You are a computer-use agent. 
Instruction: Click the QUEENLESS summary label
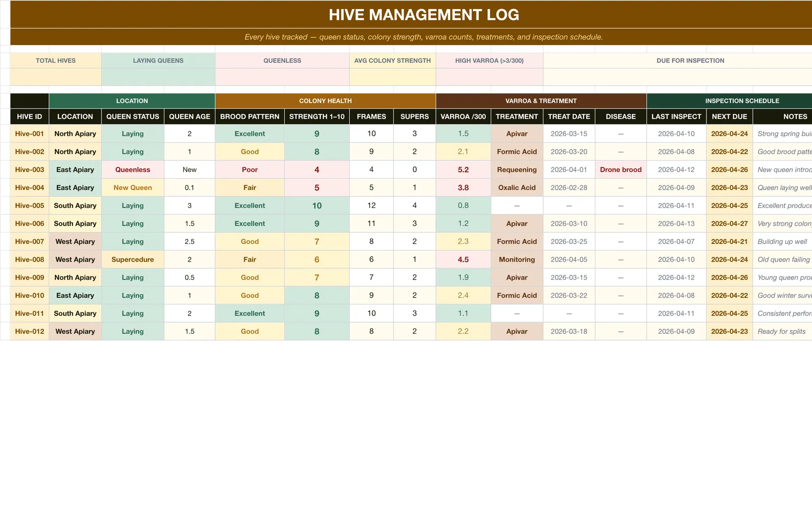click(x=282, y=60)
